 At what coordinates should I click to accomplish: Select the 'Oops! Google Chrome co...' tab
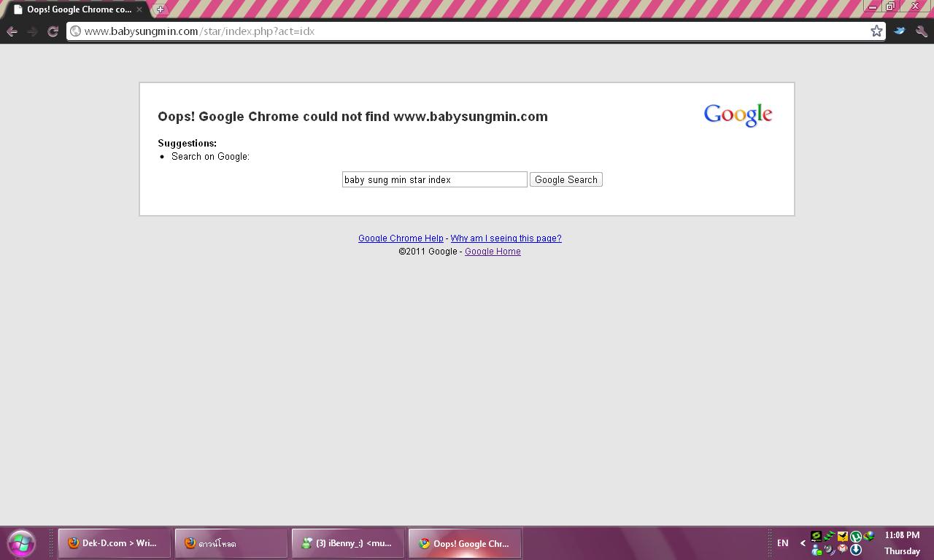pos(77,9)
